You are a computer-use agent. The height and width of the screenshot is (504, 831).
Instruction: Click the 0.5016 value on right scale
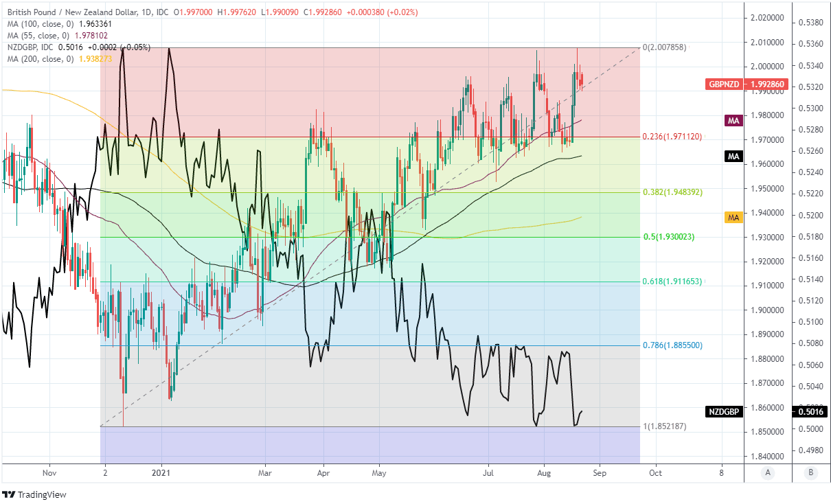click(810, 412)
